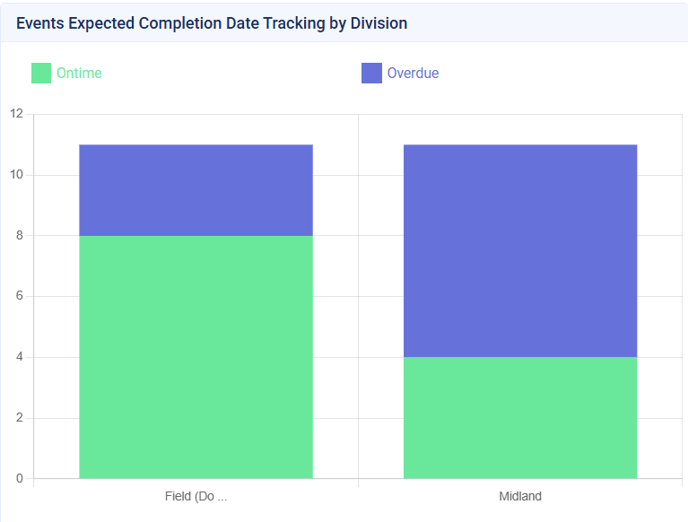Click the y-axis tick label 12

click(x=16, y=114)
